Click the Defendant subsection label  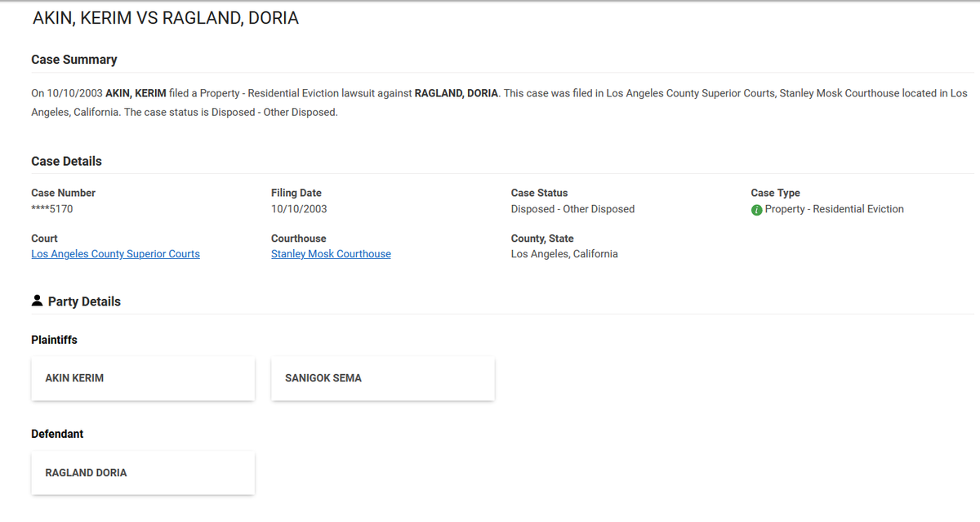tap(57, 434)
